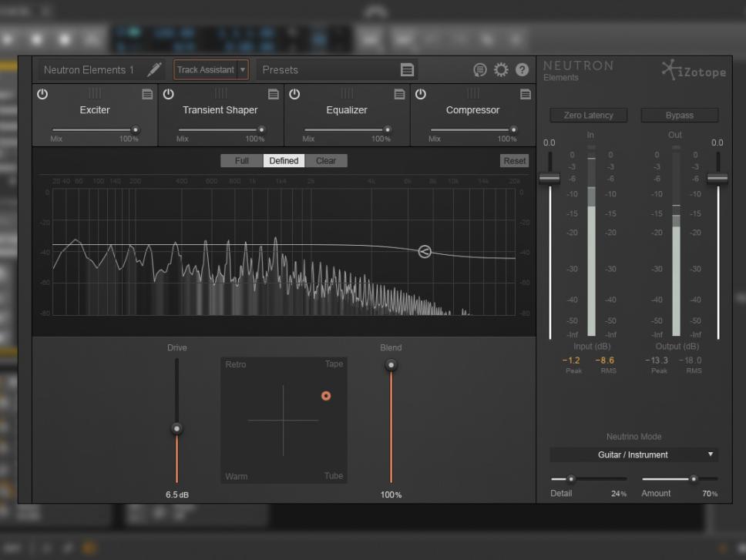Toggle the Exciter module power button
746x560 pixels.
42,94
